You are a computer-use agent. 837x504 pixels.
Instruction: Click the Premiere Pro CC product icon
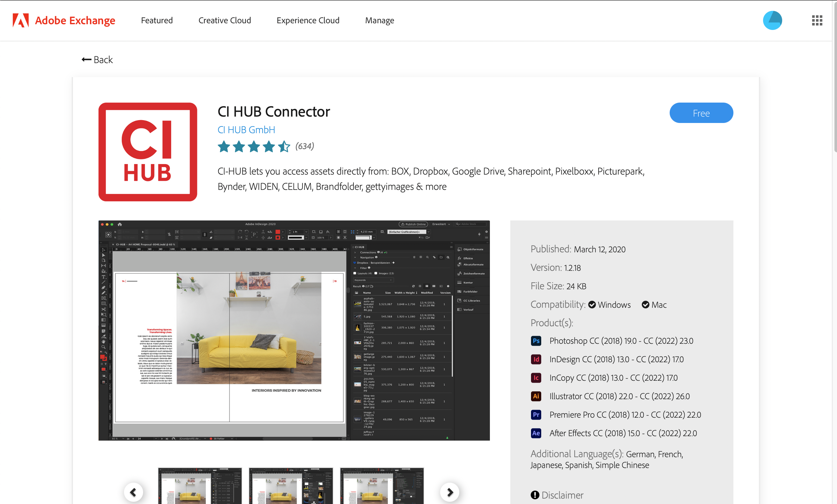click(x=536, y=414)
